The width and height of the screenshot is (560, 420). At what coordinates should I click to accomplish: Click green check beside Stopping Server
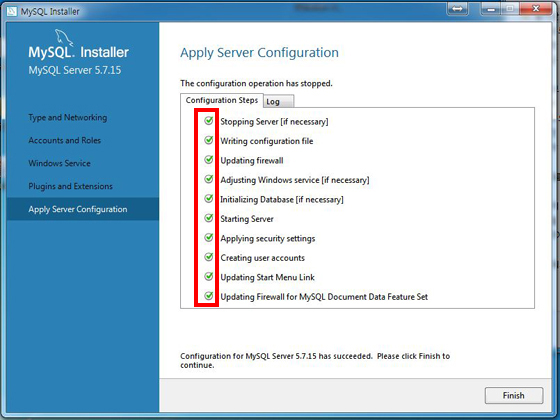209,121
